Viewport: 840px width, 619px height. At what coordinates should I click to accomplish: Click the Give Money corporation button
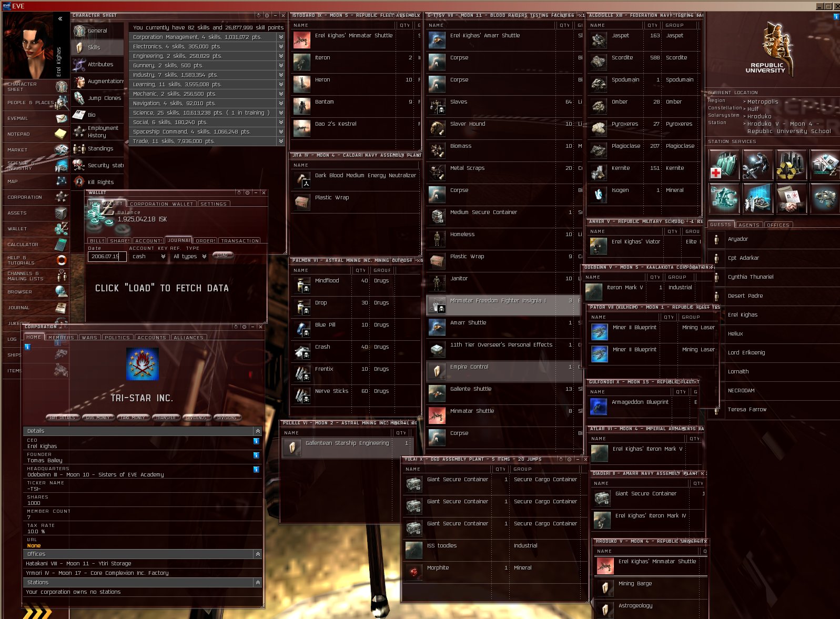(x=98, y=418)
